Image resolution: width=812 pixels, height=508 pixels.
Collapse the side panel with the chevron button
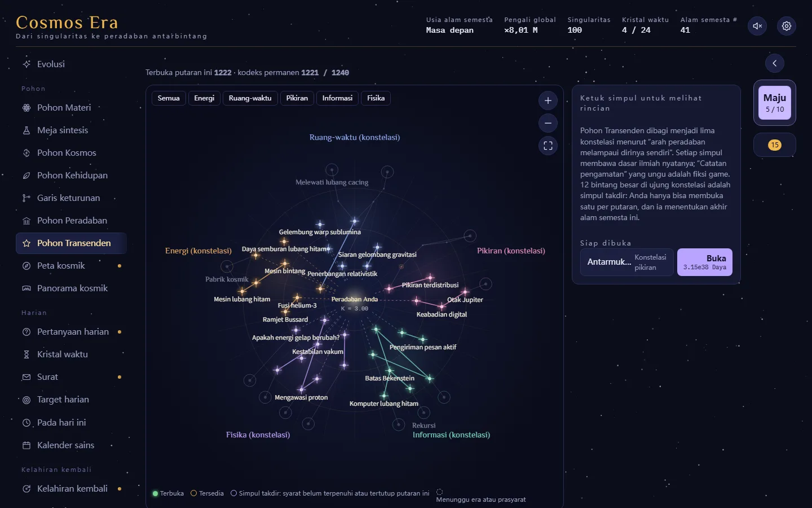(775, 63)
